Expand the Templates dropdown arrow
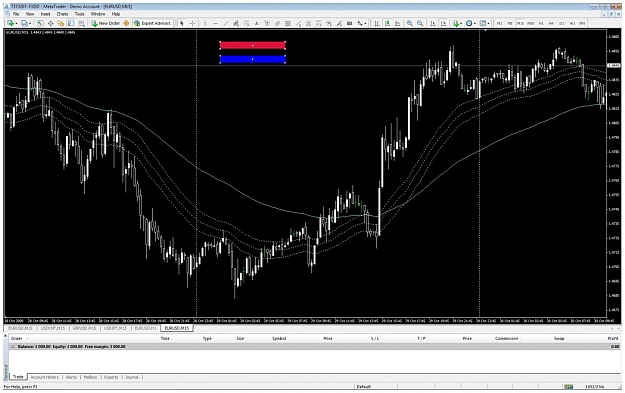This screenshot has height=393, width=625. (x=489, y=24)
